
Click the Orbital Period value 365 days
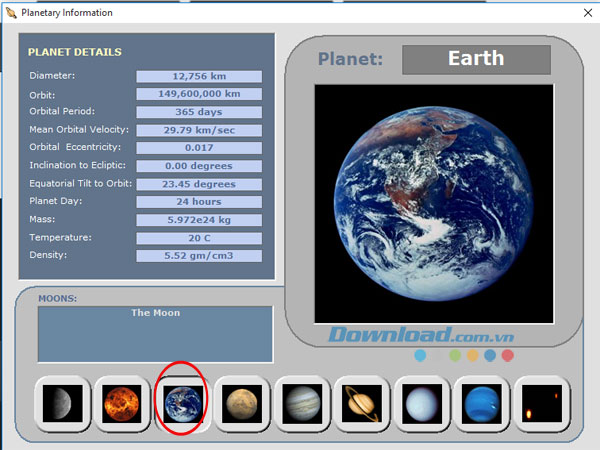[199, 112]
